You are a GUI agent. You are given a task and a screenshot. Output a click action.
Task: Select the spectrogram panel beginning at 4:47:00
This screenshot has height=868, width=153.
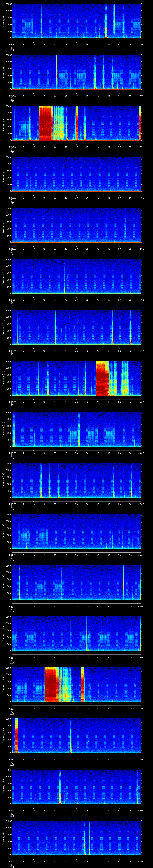(x=77, y=531)
